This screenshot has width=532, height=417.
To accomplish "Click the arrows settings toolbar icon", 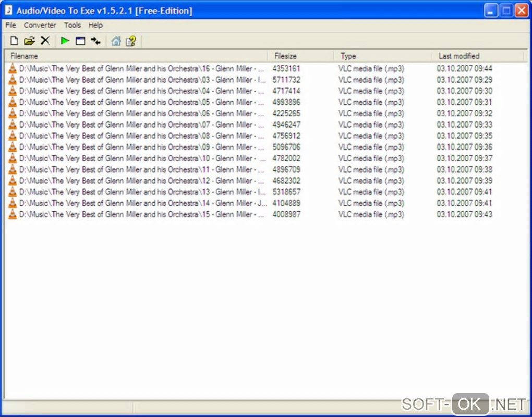I will tap(95, 41).
